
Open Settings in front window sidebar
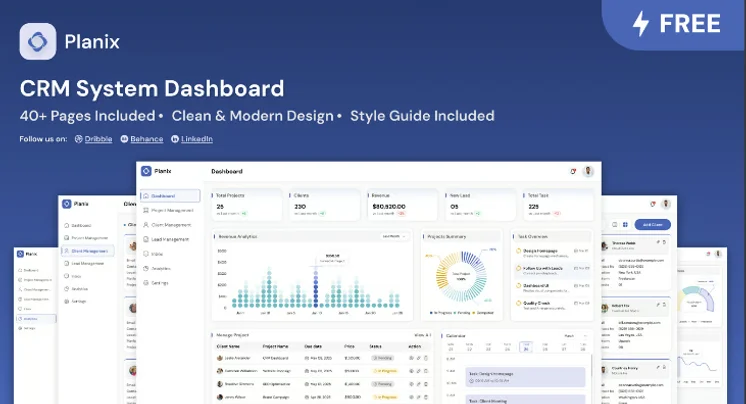[156, 283]
